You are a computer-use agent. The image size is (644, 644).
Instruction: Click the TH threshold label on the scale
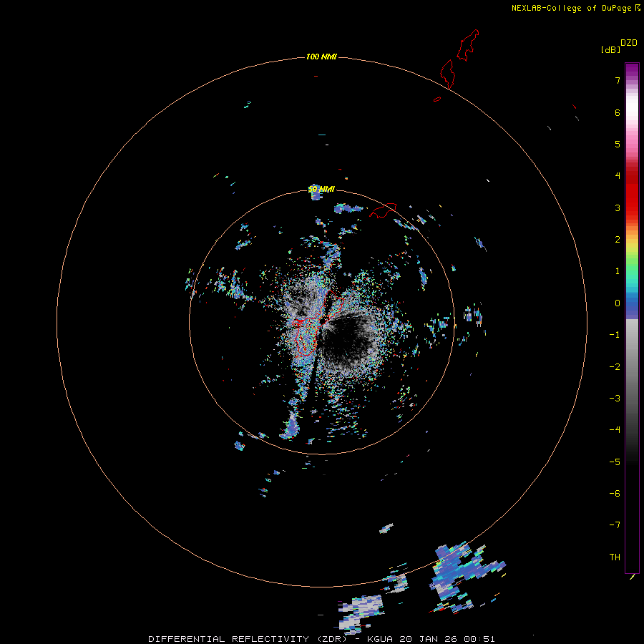pos(615,557)
